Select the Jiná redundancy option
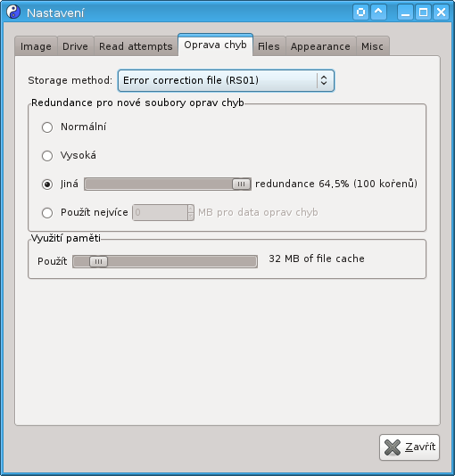 coord(47,185)
